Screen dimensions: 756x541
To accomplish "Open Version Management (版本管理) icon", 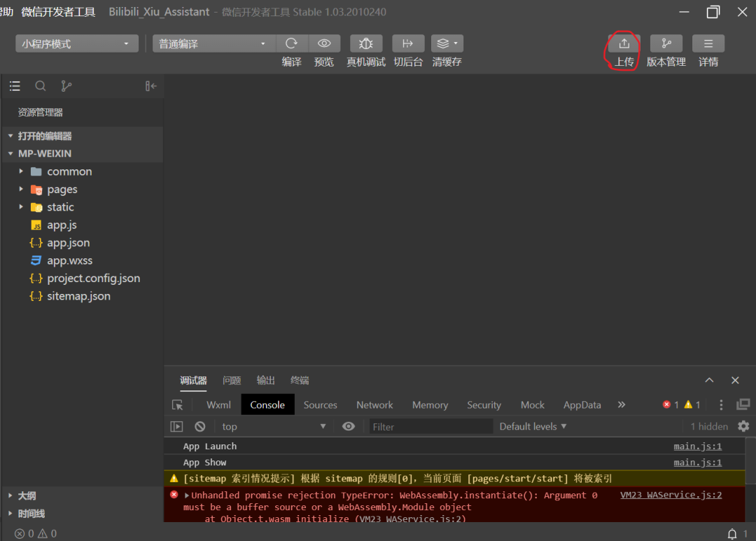I will 666,43.
